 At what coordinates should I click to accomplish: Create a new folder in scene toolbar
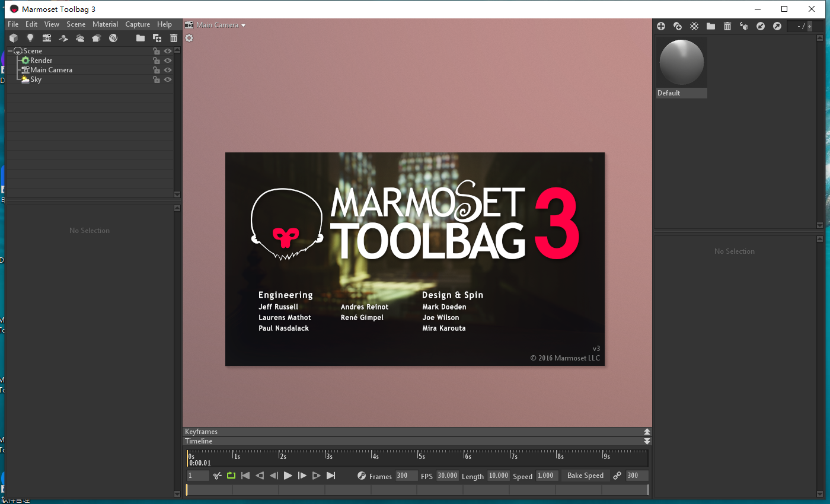coord(141,38)
